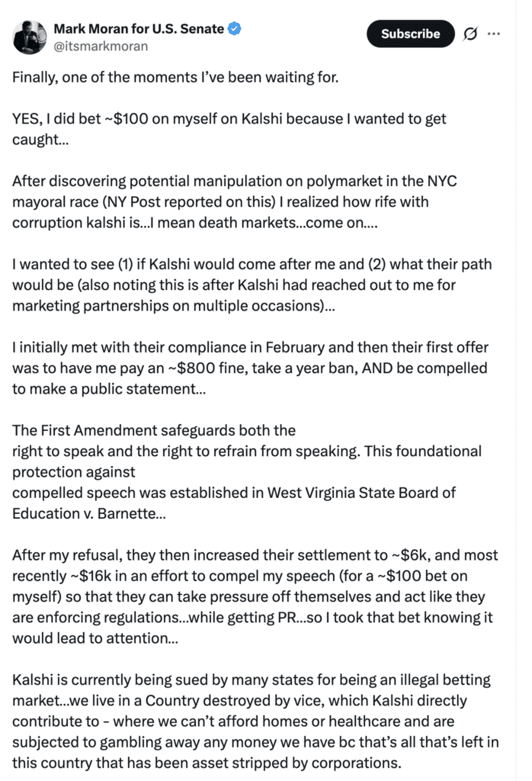Image resolution: width=532 pixels, height=781 pixels.
Task: Click the phrase polymarket in the NYC mayoral race
Action: [343, 181]
